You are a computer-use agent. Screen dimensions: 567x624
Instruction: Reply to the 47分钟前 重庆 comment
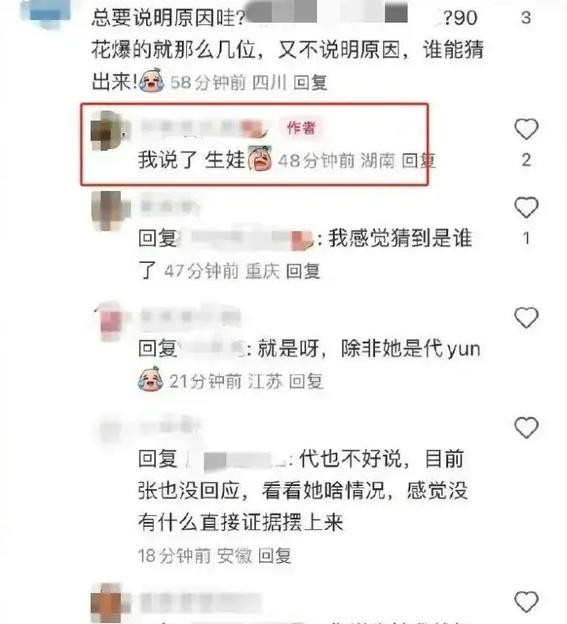point(303,271)
